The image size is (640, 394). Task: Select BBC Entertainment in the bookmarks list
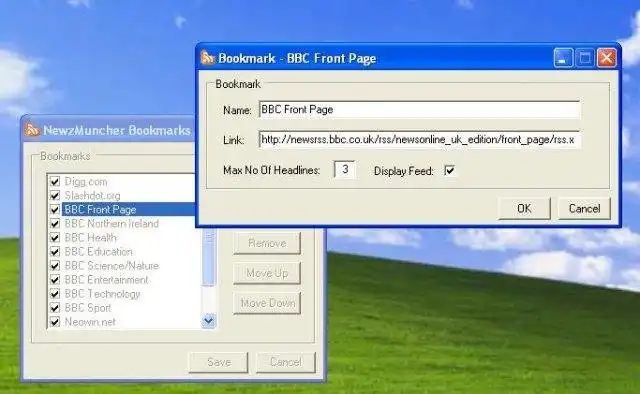point(106,280)
